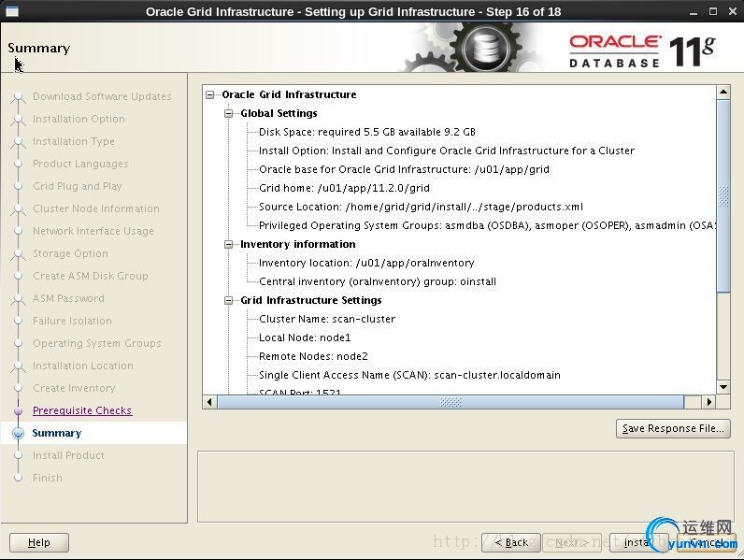Select the Grid Plug and Play step
The width and height of the screenshot is (744, 560).
pyautogui.click(x=78, y=186)
